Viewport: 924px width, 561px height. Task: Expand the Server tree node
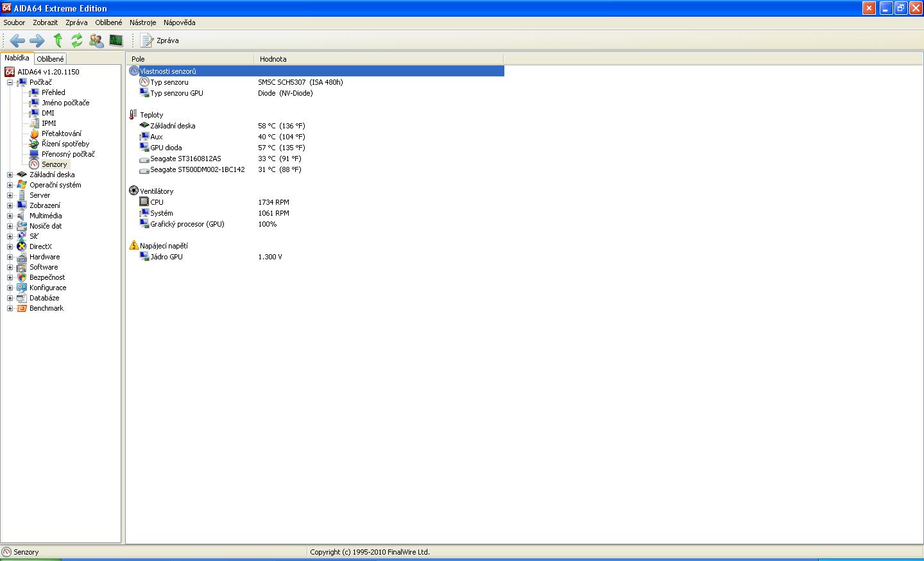(10, 195)
